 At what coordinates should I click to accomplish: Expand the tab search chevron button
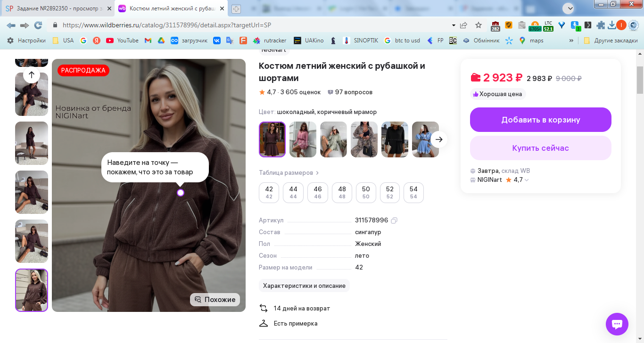(x=570, y=8)
